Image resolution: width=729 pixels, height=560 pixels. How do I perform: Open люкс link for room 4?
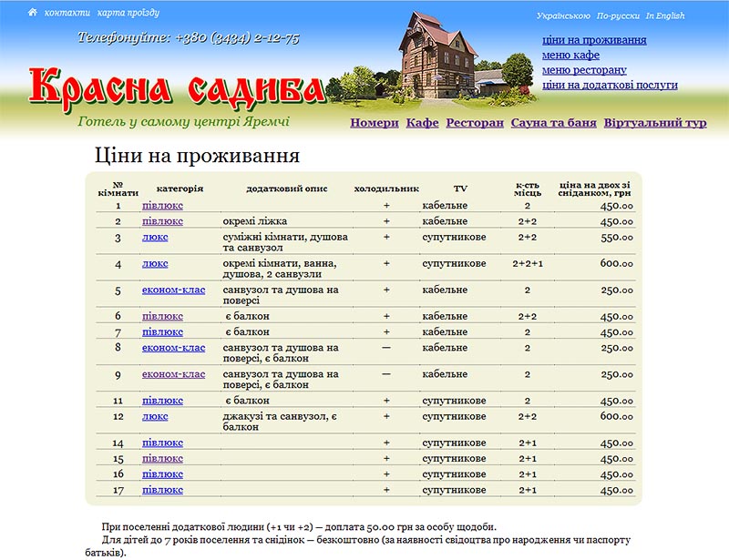155,263
